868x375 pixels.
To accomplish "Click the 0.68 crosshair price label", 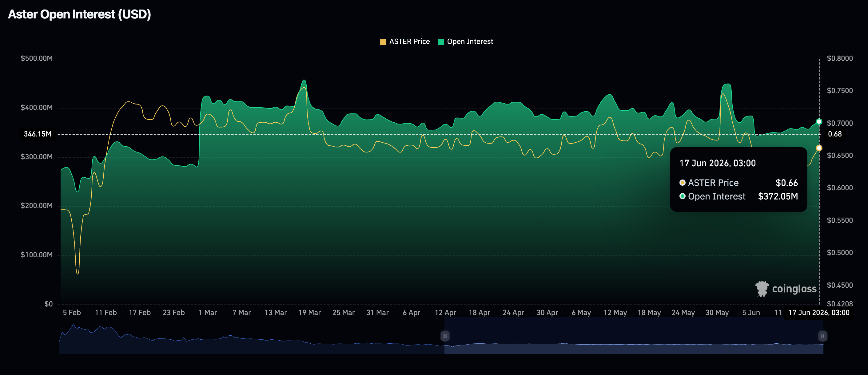I will (x=835, y=134).
